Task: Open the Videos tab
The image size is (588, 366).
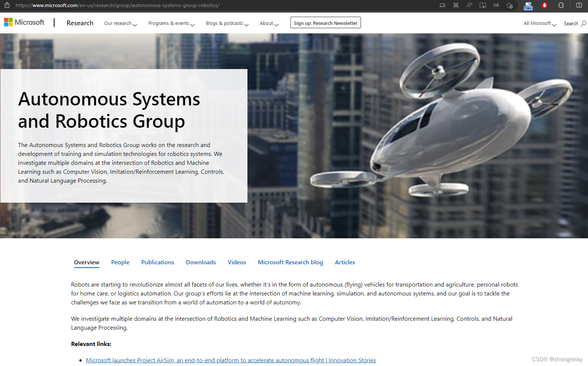Action: coord(237,262)
